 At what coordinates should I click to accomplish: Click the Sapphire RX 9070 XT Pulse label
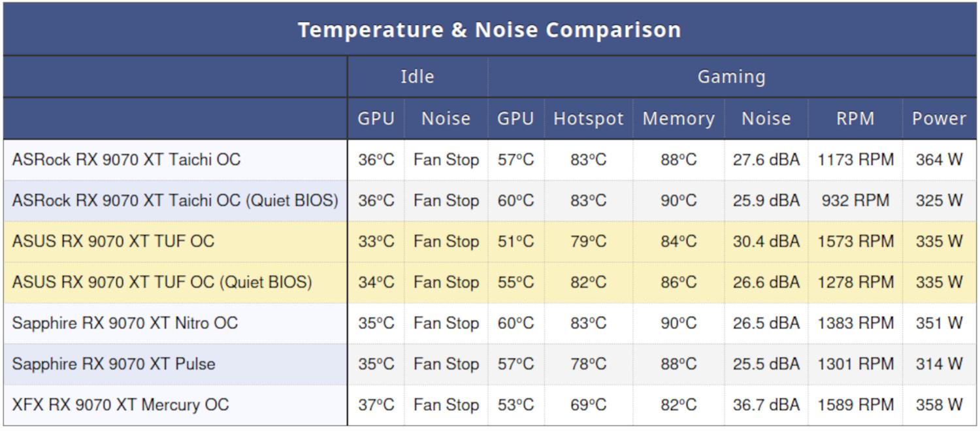(x=114, y=364)
